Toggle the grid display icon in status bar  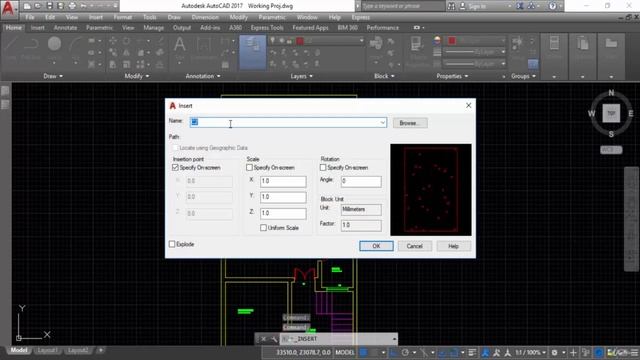coord(363,352)
